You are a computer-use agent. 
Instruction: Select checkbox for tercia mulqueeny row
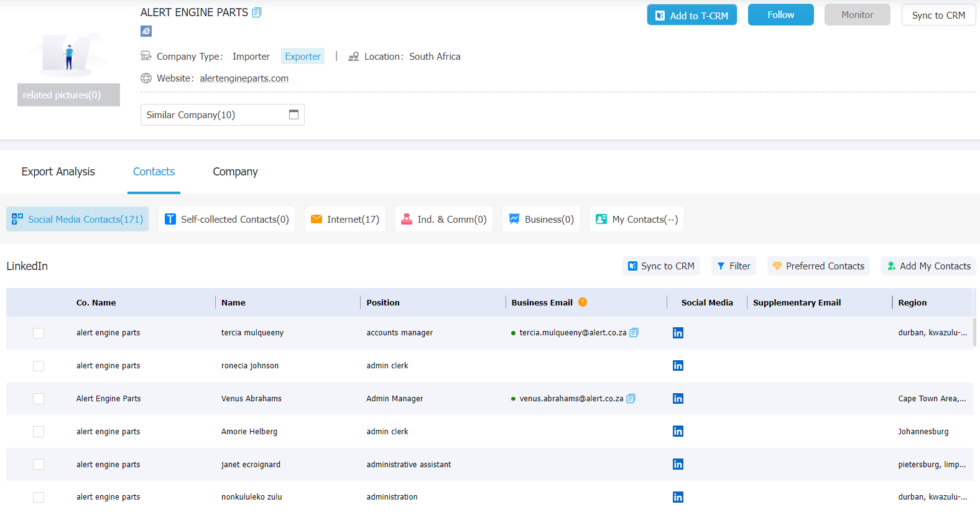[39, 333]
